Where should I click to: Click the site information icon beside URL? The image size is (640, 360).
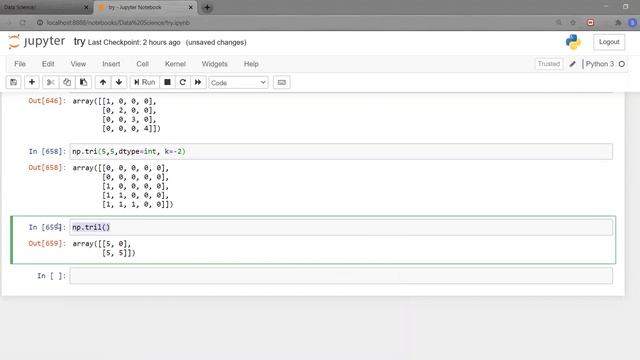pos(40,22)
